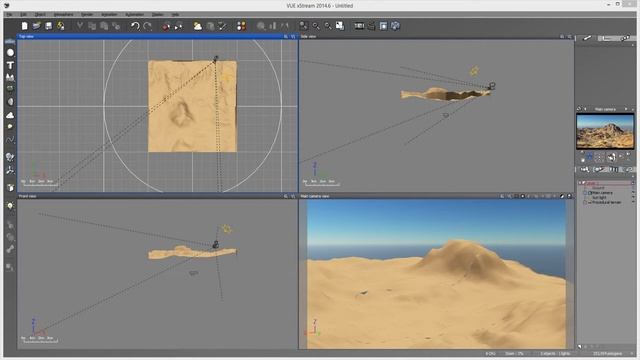The image size is (640, 360).
Task: Select Sun light in the layer list
Action: (599, 198)
